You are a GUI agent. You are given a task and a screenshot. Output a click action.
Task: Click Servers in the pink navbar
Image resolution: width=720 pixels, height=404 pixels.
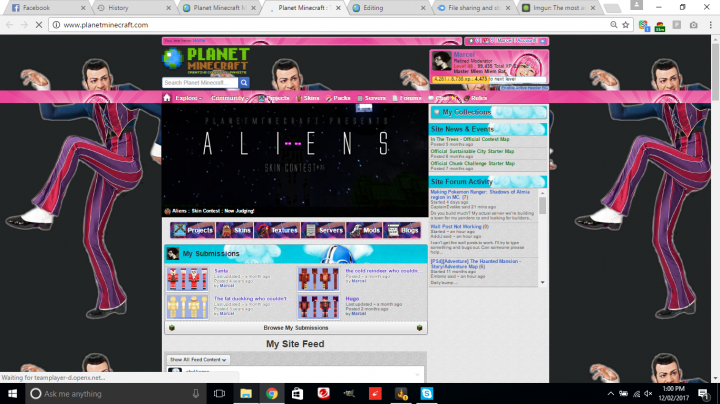371,98
